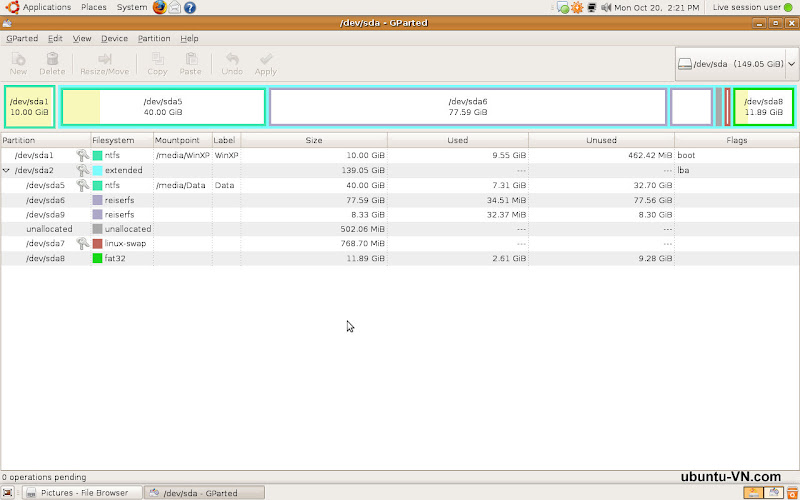Collapse the /dev/sda2 extended partition row
Screen dimensions: 800x500
(x=6, y=170)
